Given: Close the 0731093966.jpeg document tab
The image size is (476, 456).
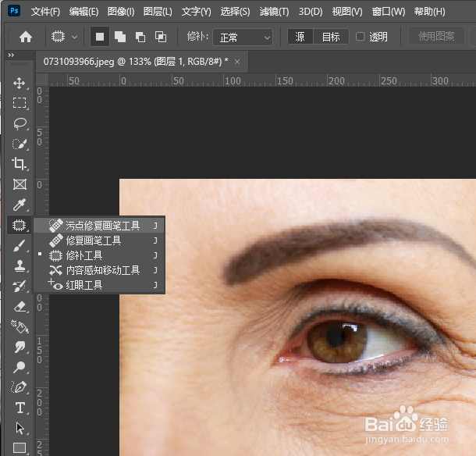Looking at the screenshot, I should coord(237,62).
